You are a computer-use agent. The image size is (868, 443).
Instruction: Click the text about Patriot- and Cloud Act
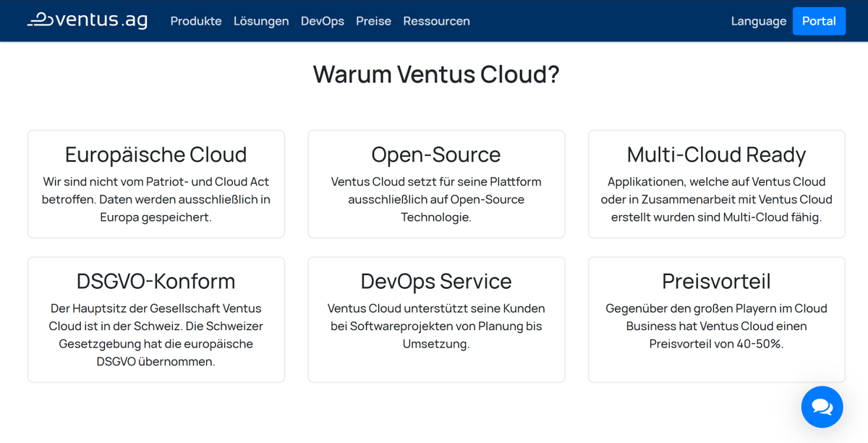[156, 199]
